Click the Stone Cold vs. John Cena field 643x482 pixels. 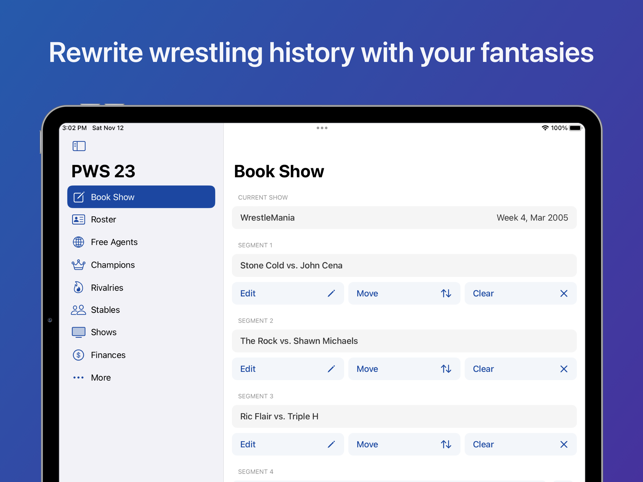click(404, 265)
